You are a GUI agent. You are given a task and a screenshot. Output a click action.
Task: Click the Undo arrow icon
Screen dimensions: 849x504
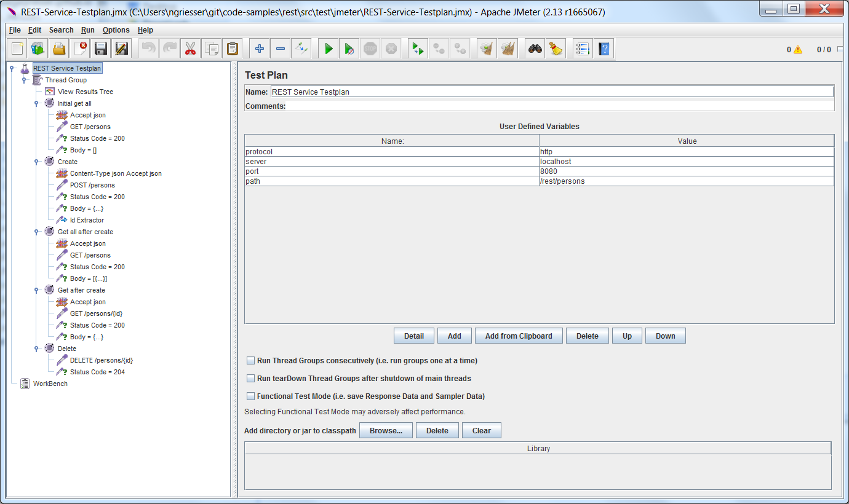pyautogui.click(x=149, y=49)
